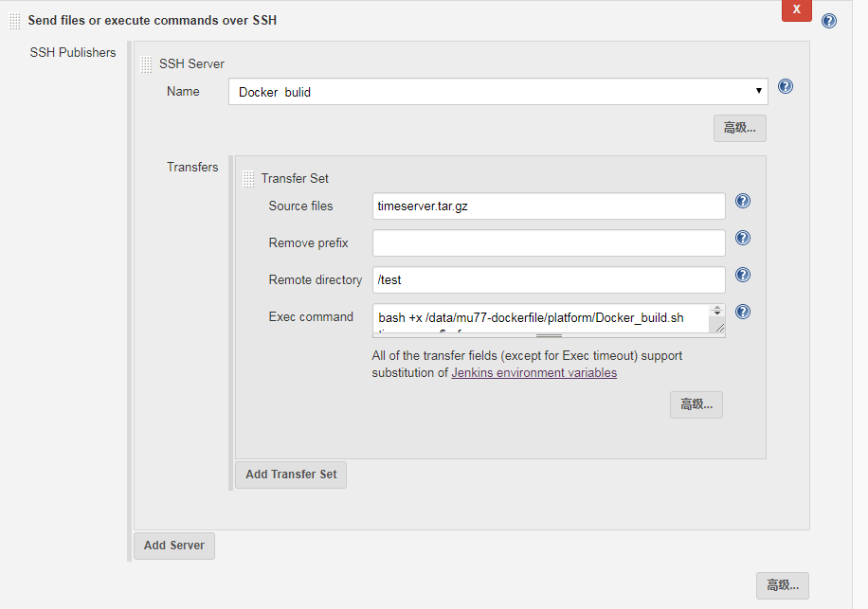Click help icon next to Exec command
Image resolution: width=868 pixels, height=609 pixels.
743,312
